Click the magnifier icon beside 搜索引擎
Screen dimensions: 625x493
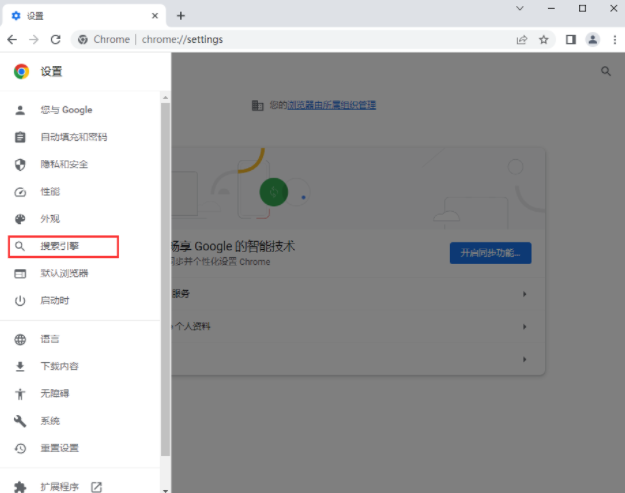[x=20, y=246]
